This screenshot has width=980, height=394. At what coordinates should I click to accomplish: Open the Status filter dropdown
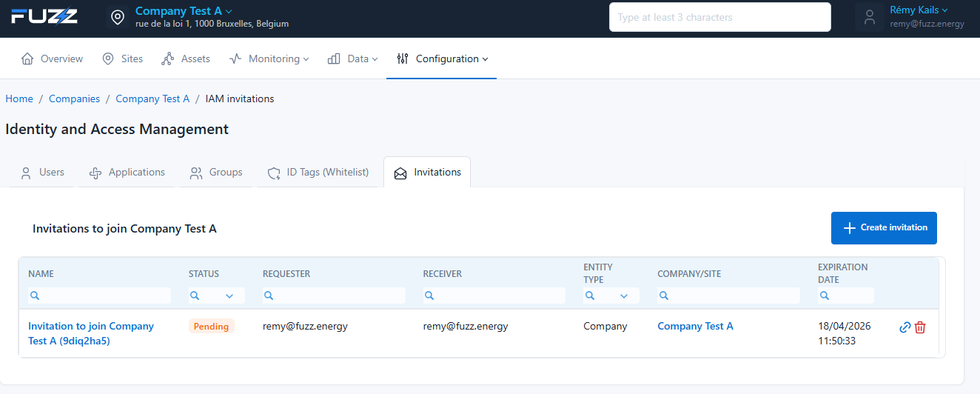217,295
